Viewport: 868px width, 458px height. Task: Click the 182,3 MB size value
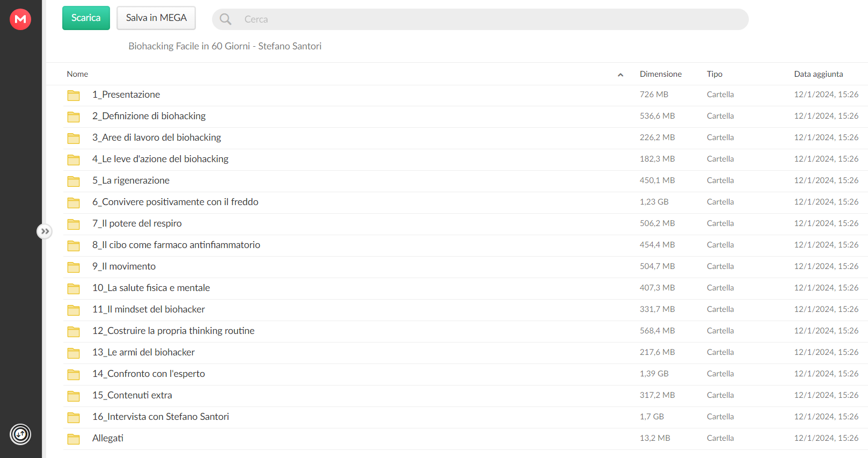(x=657, y=159)
